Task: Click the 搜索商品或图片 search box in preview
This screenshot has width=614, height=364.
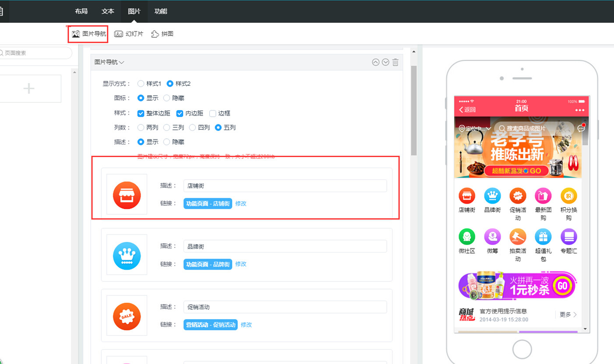Action: [534, 129]
